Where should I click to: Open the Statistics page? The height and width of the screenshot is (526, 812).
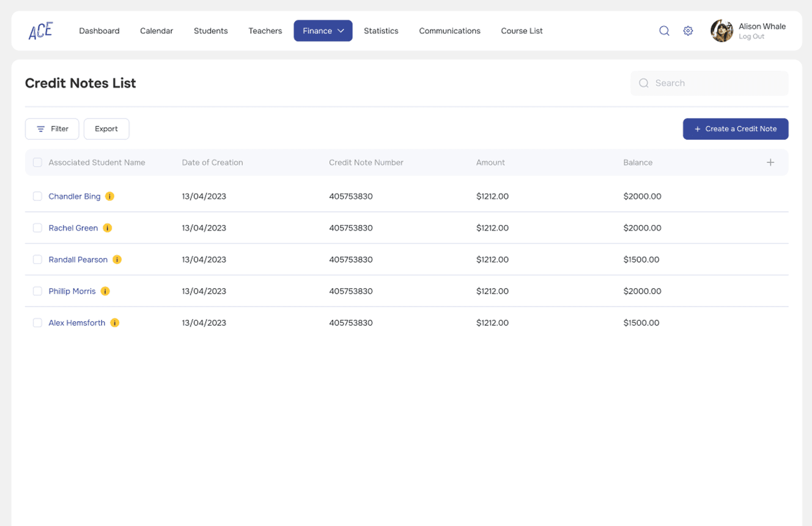click(x=381, y=30)
